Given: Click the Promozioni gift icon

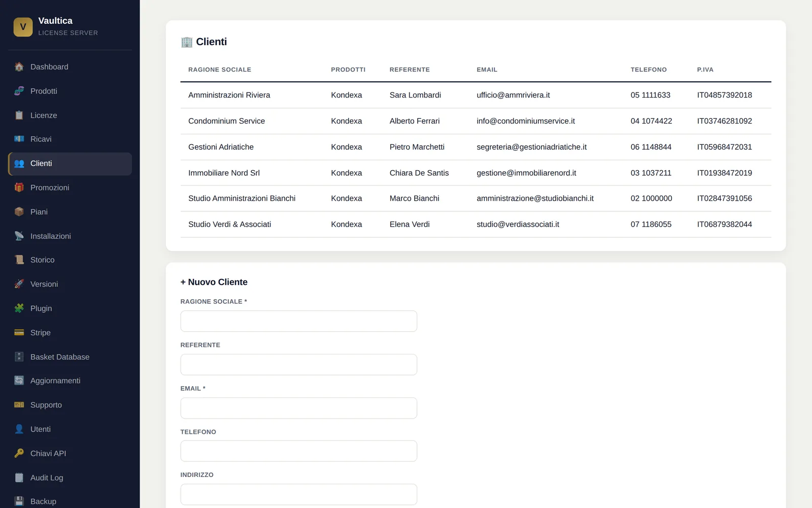Looking at the screenshot, I should (19, 187).
